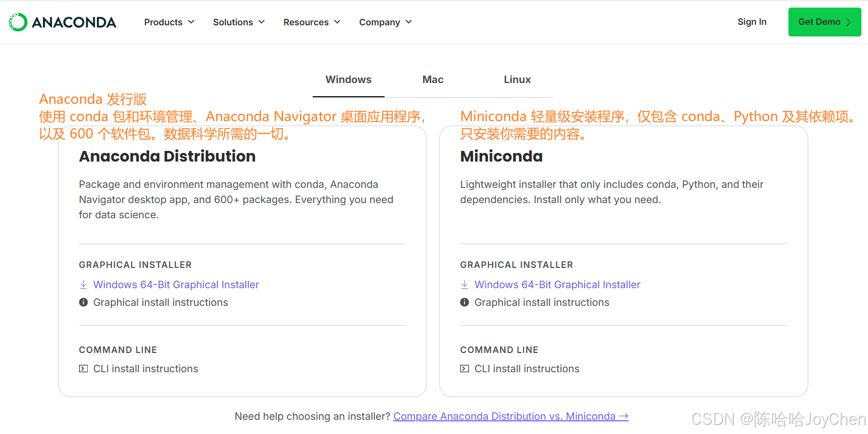Download Miniconda Windows 64-Bit Graphical Installer
Viewport: 868px width, 434px height.
[x=557, y=285]
